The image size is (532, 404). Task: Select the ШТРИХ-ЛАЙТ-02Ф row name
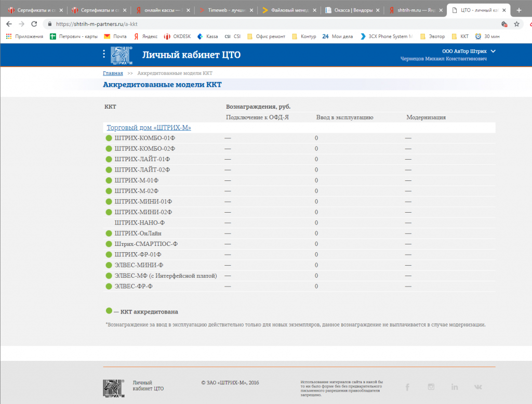point(142,170)
